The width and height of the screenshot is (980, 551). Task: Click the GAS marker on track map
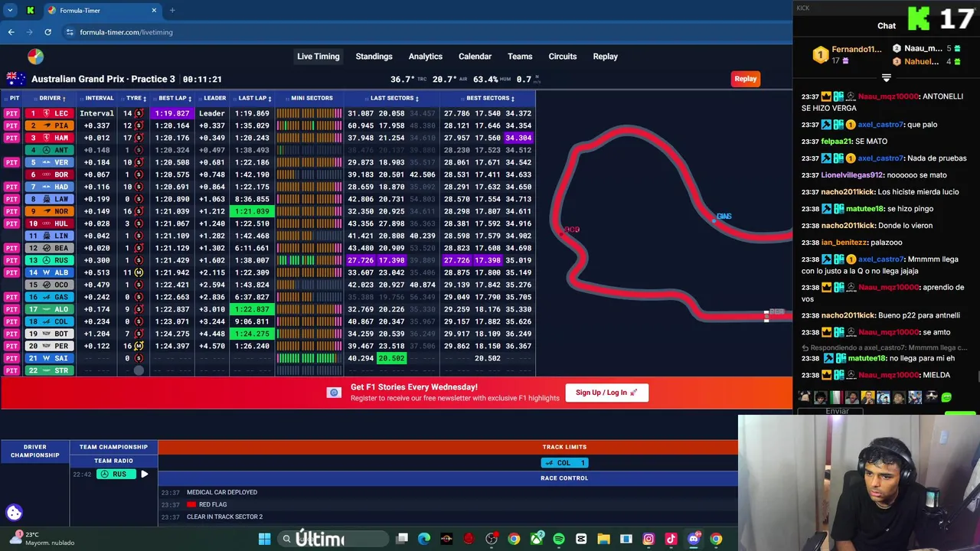tap(724, 217)
